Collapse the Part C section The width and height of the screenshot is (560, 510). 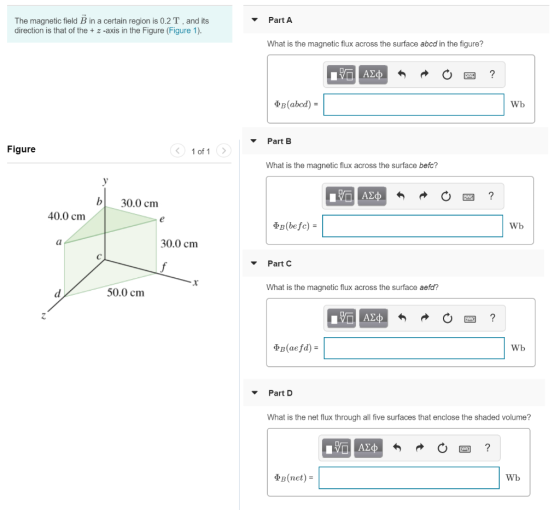[x=254, y=263]
